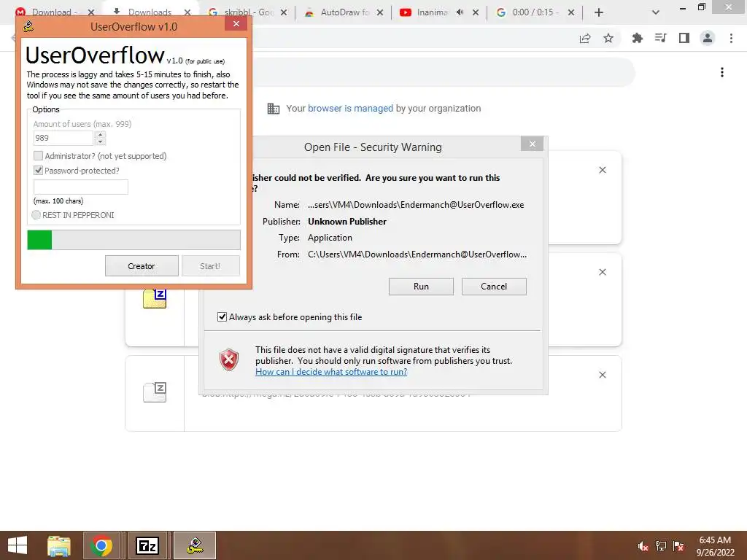Remove the first download entry with its X

[x=602, y=170]
